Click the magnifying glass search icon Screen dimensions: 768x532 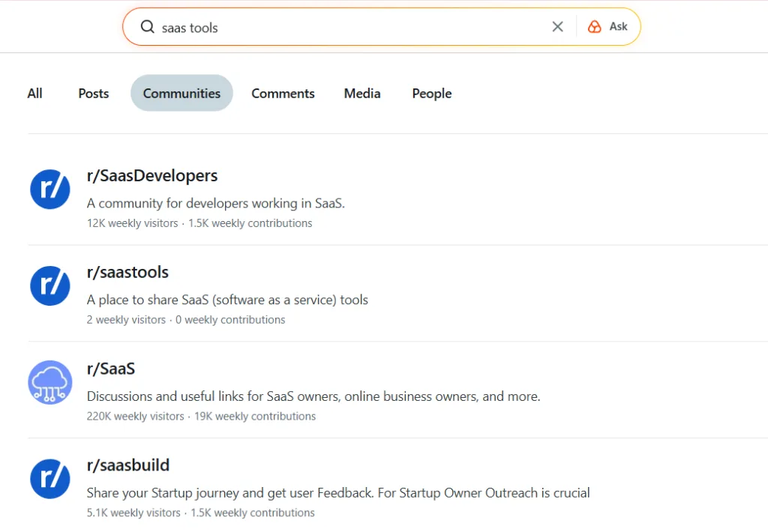(147, 27)
